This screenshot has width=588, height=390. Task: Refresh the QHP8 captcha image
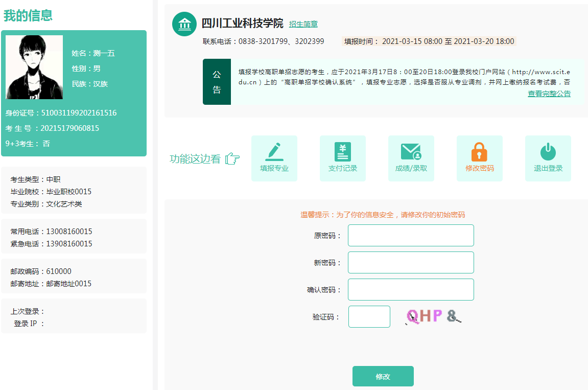433,317
